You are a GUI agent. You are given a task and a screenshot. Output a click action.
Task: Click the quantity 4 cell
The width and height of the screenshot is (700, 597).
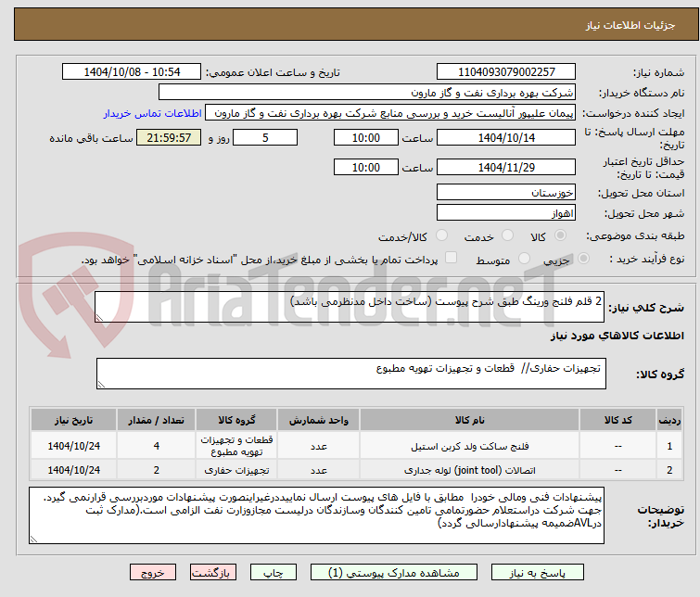pos(157,446)
